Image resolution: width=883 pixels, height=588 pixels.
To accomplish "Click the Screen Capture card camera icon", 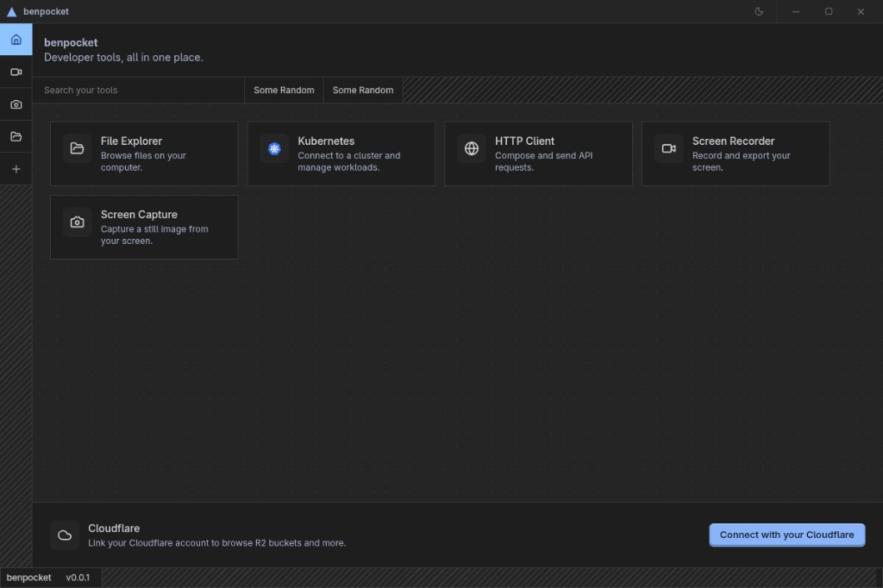I will [x=77, y=222].
